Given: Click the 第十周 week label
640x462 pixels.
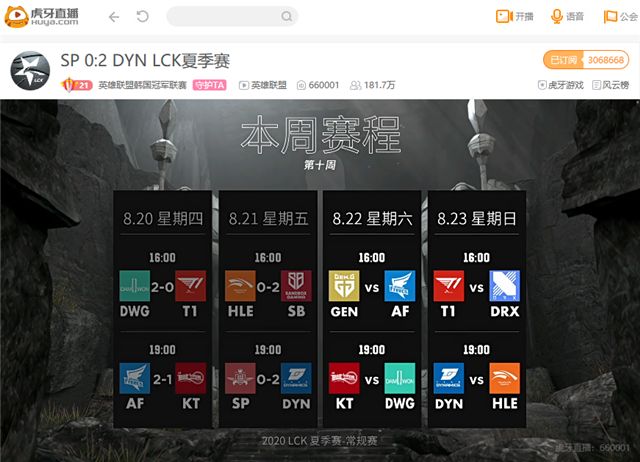Looking at the screenshot, I should coord(320,165).
